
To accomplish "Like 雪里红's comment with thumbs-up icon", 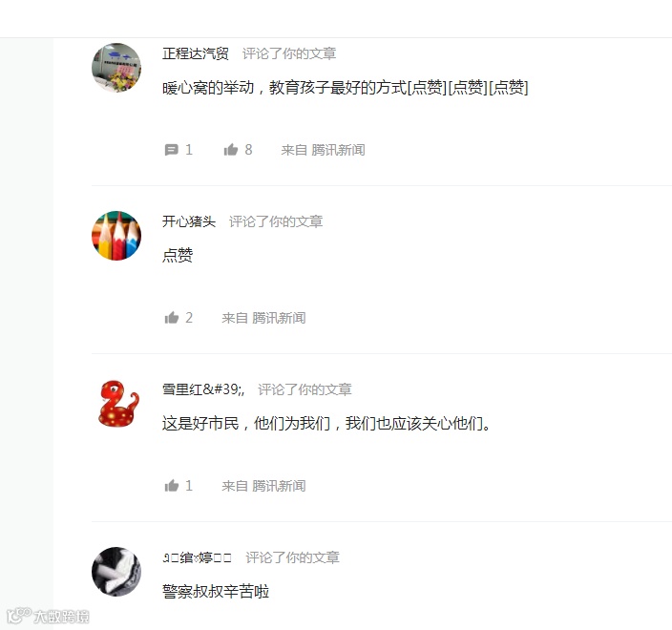I will 172,486.
